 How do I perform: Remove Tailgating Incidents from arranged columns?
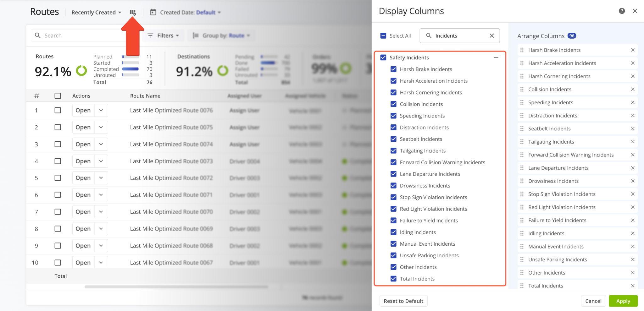click(633, 142)
